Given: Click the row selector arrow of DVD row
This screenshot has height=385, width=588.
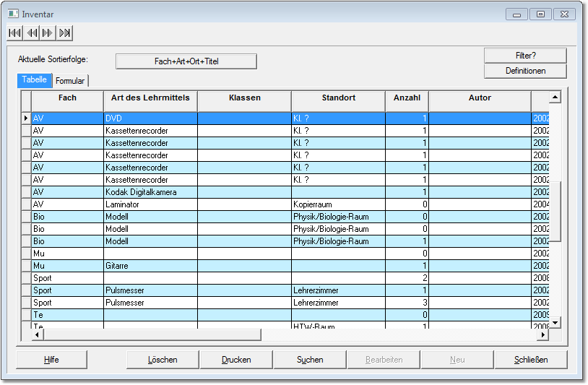Looking at the screenshot, I should [26, 118].
